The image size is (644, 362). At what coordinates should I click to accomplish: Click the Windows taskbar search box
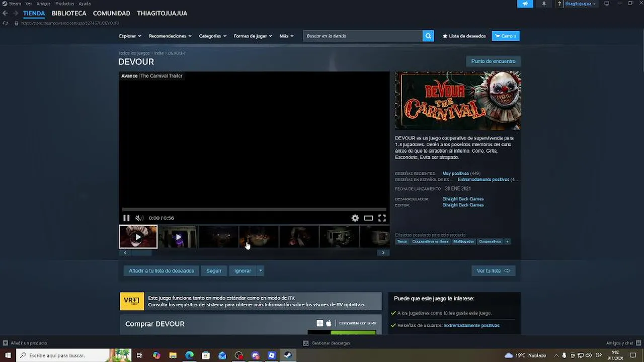(73, 355)
